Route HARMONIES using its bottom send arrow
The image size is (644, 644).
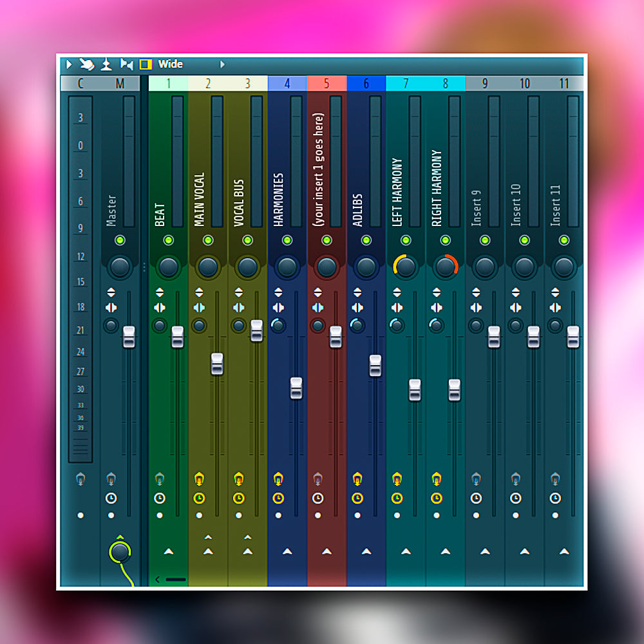point(287,551)
